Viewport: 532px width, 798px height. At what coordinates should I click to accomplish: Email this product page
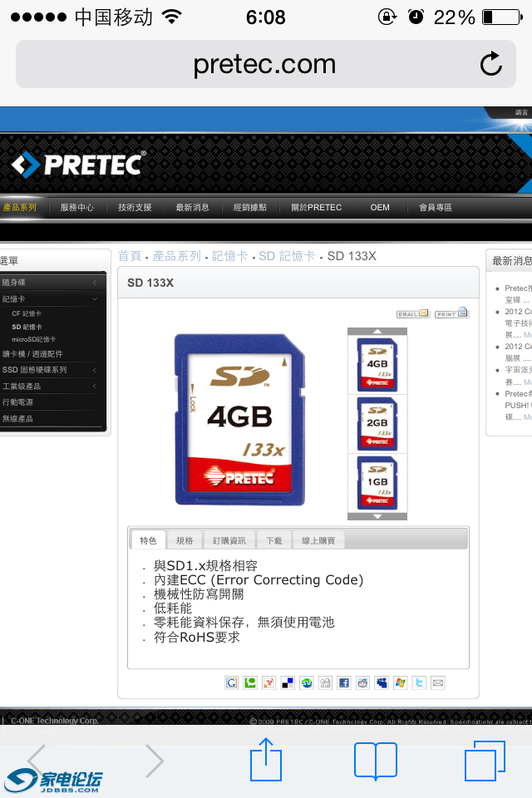click(x=413, y=313)
